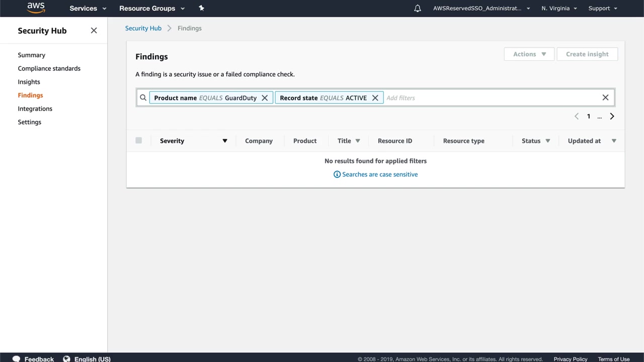Click the AWS logo home icon

[36, 8]
